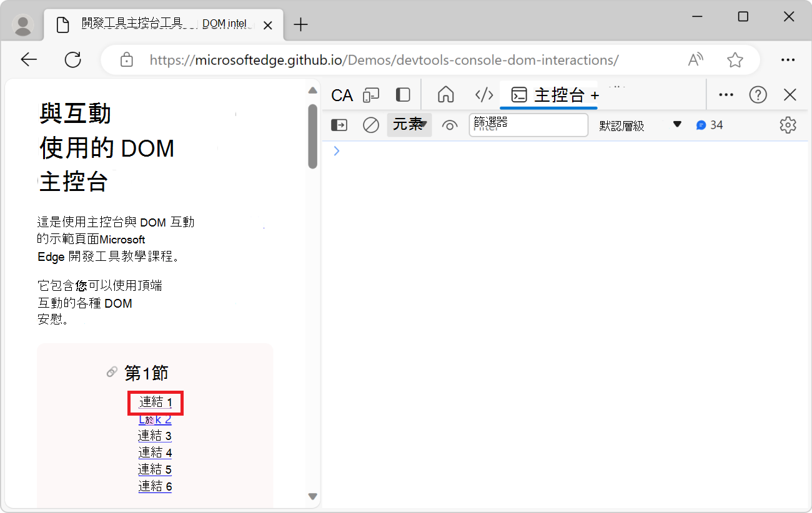Toggle the DevTools activity bar dock icon

coord(404,94)
